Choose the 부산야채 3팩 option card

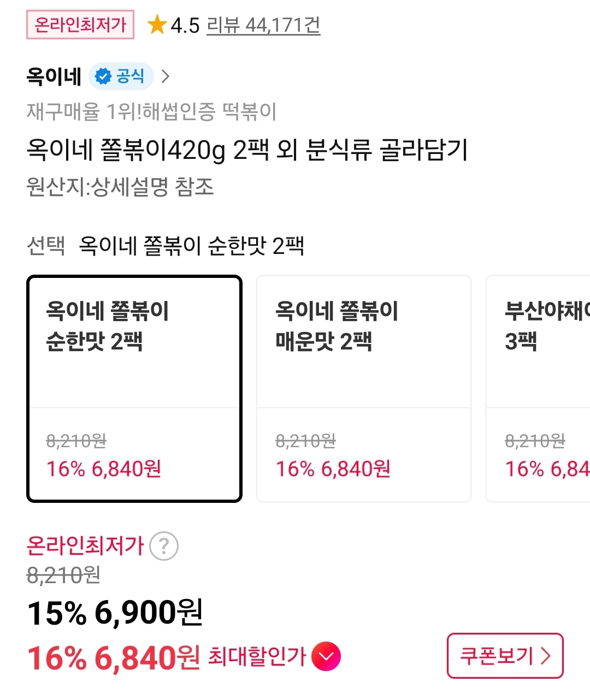click(538, 388)
